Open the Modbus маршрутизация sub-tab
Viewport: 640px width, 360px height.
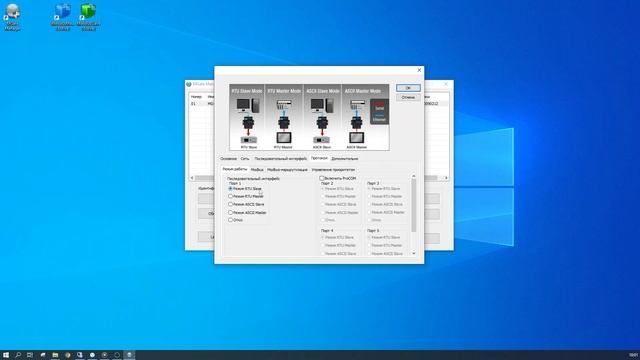[287, 169]
